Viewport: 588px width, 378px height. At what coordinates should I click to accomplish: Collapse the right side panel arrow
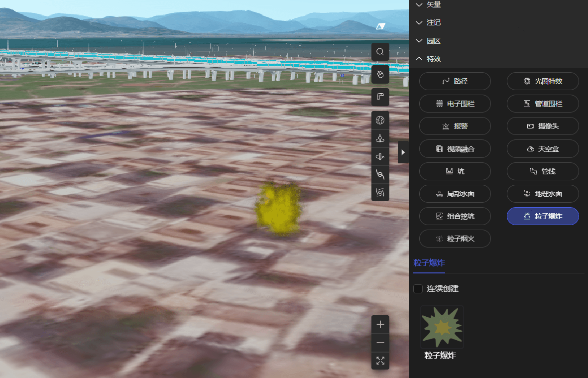(403, 152)
